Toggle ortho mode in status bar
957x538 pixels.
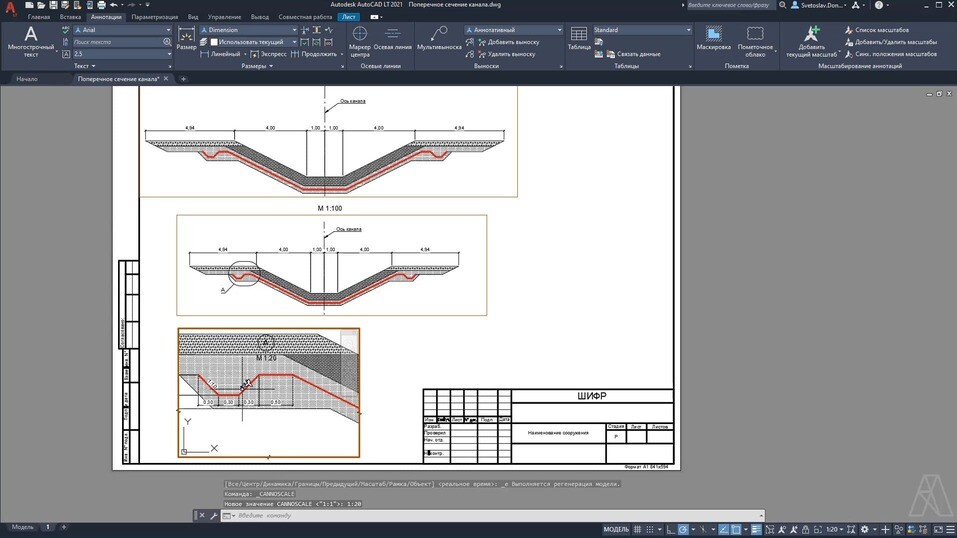671,529
